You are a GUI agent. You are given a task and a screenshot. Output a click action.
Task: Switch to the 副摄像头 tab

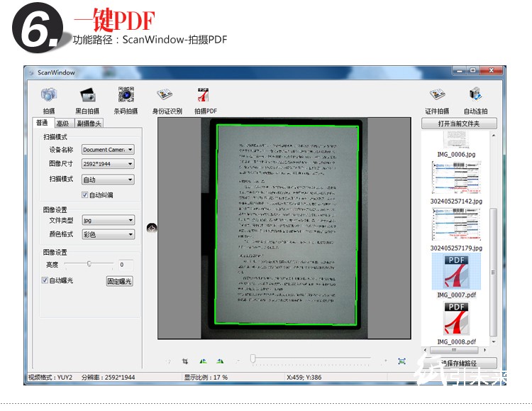pyautogui.click(x=89, y=124)
